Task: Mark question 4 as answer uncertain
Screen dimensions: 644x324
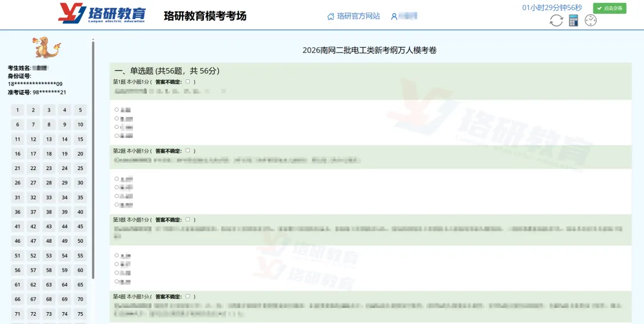Action: [x=188, y=296]
